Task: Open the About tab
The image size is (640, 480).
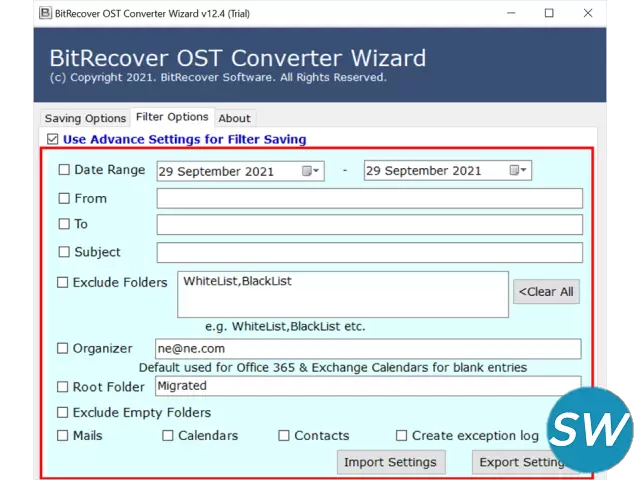Action: click(x=234, y=118)
